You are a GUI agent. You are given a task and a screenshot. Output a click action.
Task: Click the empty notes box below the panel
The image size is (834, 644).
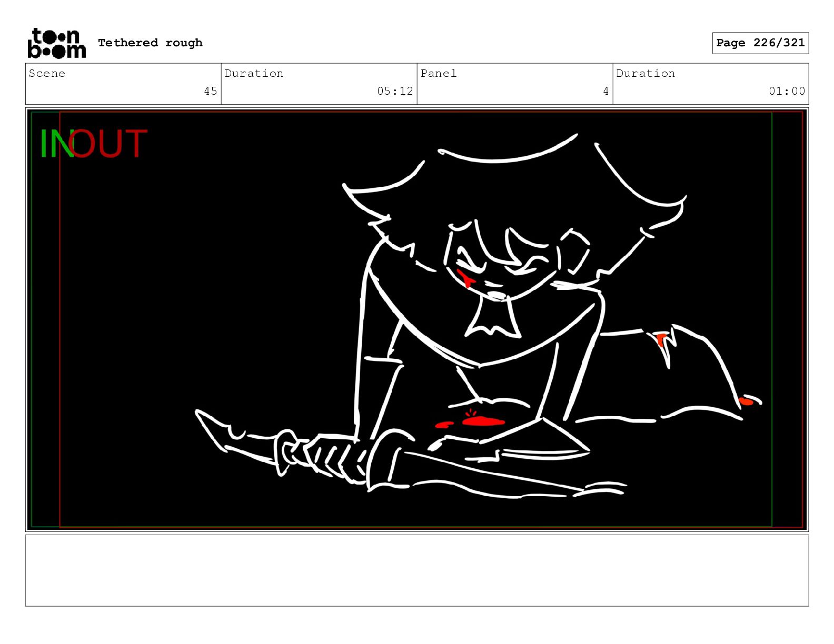(417, 570)
